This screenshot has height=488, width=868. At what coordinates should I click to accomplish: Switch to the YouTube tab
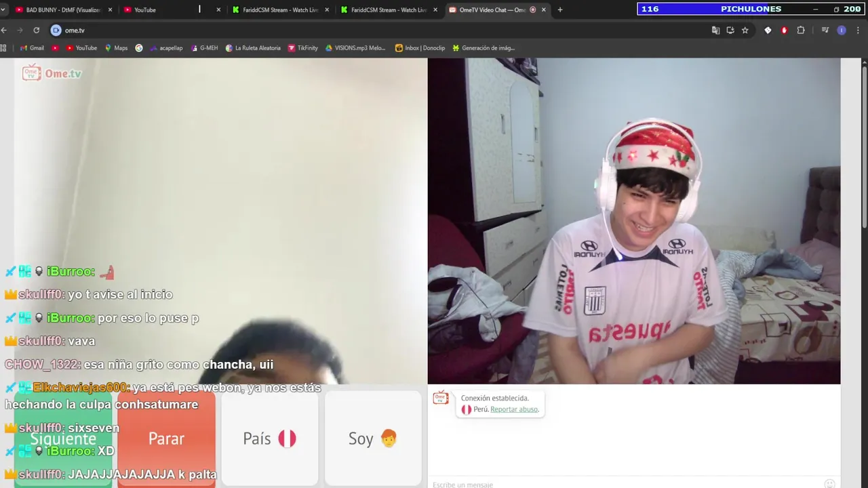click(x=172, y=9)
